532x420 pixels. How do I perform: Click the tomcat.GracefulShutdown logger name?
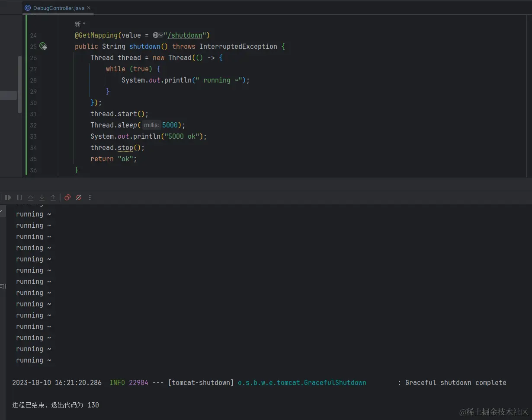click(x=302, y=383)
